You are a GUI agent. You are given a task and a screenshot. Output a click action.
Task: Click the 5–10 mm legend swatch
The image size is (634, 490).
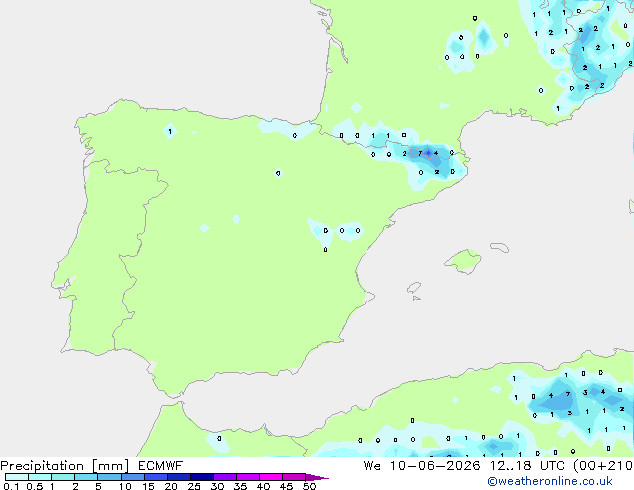109,477
